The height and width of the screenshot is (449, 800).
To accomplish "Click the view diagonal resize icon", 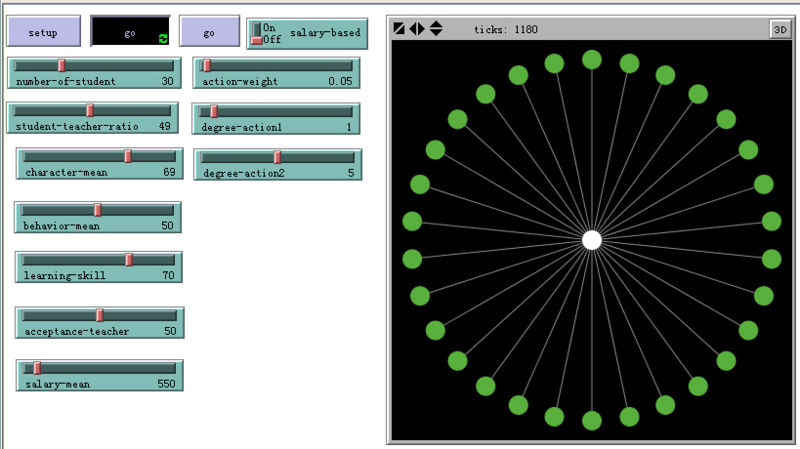I will [x=400, y=29].
